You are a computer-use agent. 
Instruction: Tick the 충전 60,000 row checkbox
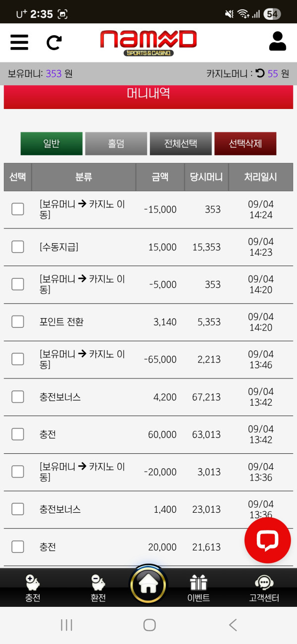18,434
